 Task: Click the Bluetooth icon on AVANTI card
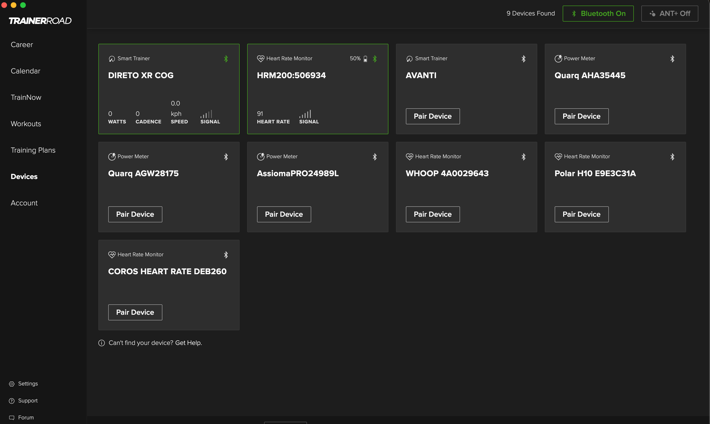coord(523,59)
